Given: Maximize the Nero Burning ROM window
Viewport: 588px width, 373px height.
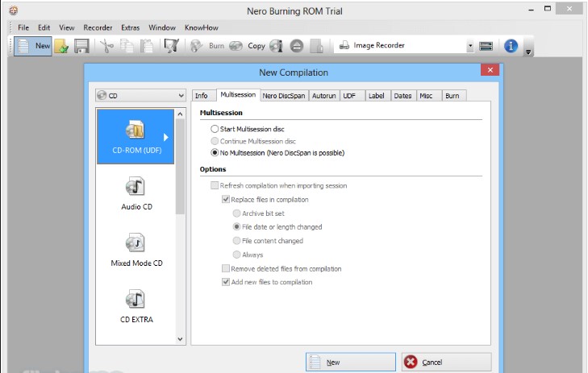Looking at the screenshot, I should click(x=548, y=9).
